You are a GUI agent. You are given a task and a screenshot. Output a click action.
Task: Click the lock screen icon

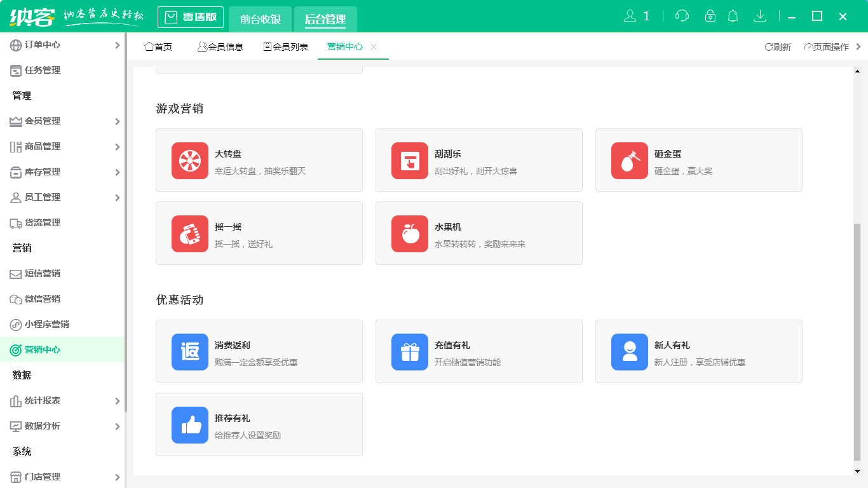[707, 15]
